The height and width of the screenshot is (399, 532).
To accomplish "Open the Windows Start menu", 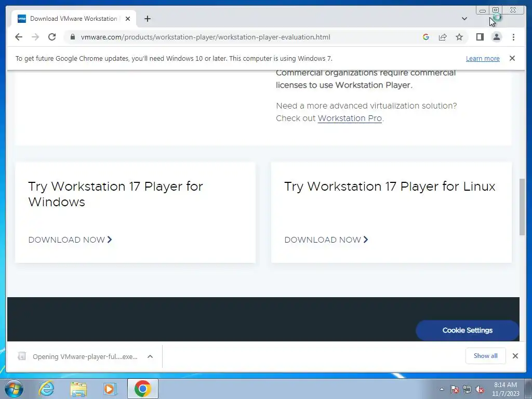I will [x=14, y=389].
